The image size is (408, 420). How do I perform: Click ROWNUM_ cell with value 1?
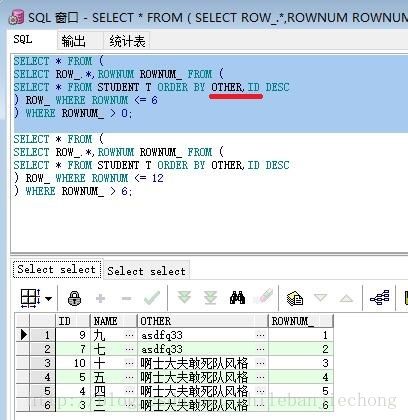pyautogui.click(x=301, y=335)
